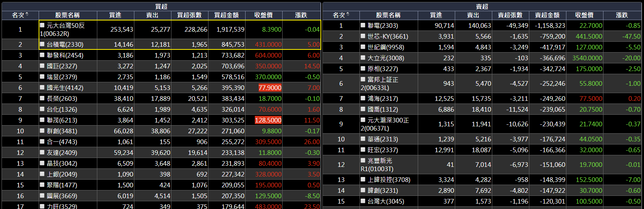Viewport: 644px width, 209px height.
Task: Select checkbox for 元大滬深300正2(00637L)
Action: tap(363, 120)
